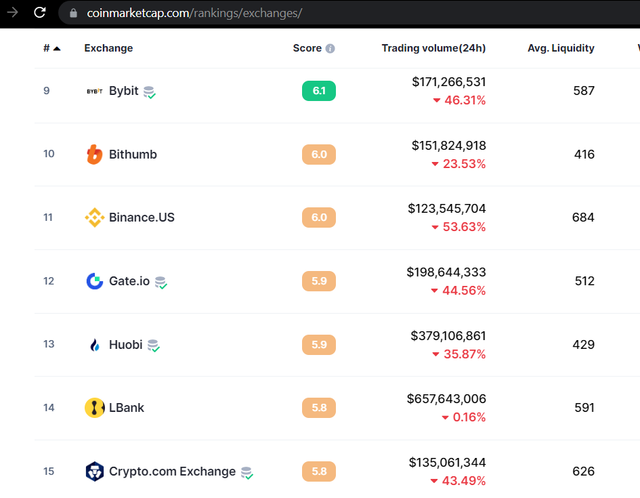Open the Crypto.com Exchange link
This screenshot has width=640, height=498.
pos(172,471)
